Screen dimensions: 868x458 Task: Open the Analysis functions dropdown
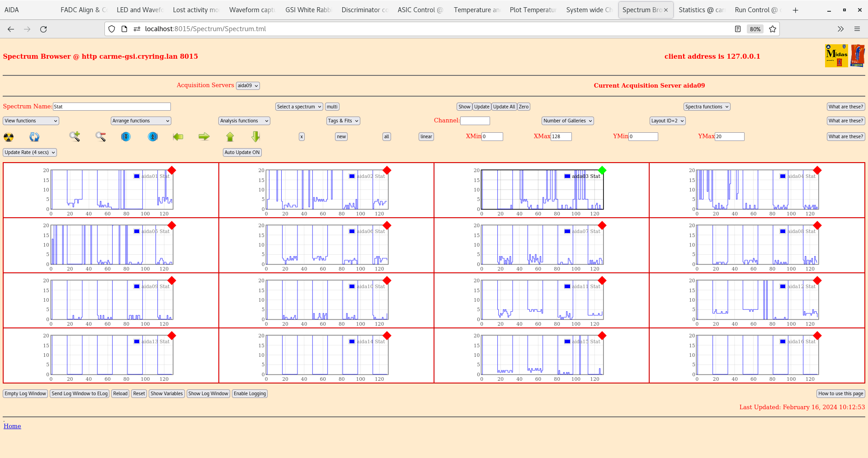(x=244, y=121)
